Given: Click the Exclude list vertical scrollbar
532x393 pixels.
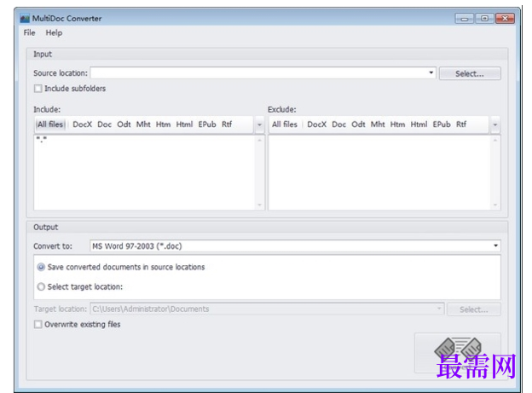Looking at the screenshot, I should [495, 172].
